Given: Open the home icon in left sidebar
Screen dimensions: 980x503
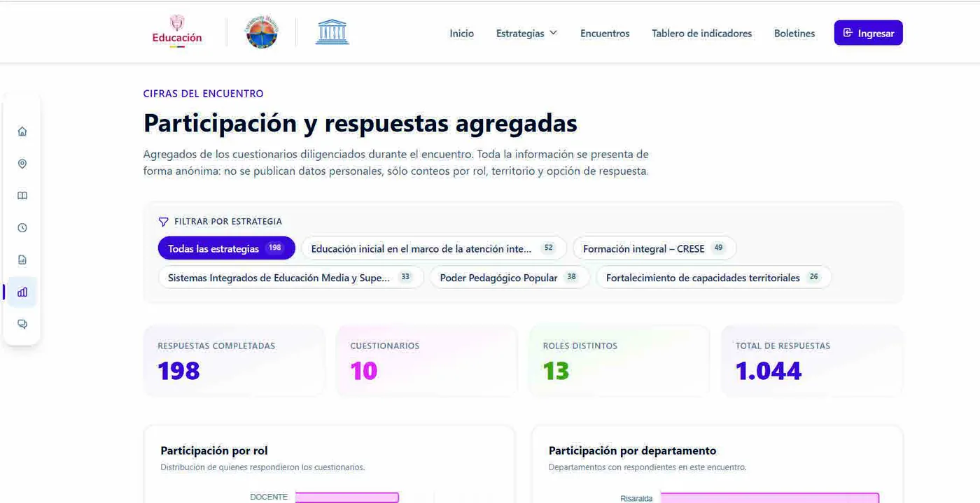Looking at the screenshot, I should [x=22, y=132].
